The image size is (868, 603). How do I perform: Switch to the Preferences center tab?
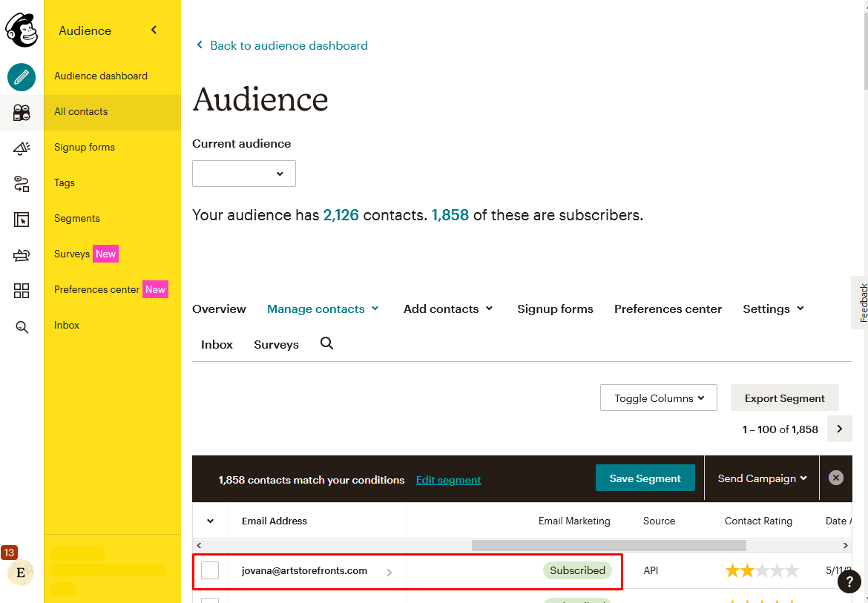(668, 309)
